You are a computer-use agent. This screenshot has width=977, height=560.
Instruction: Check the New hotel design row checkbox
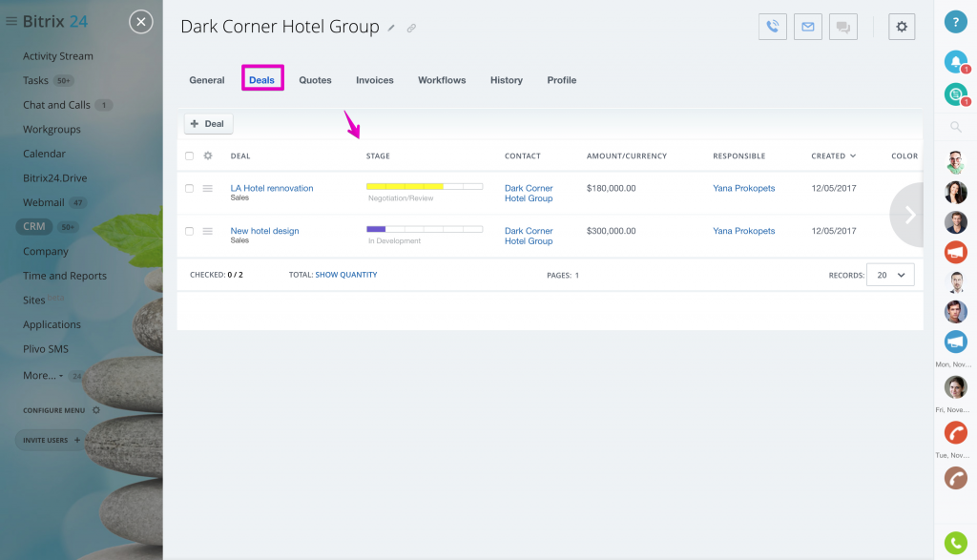(190, 231)
